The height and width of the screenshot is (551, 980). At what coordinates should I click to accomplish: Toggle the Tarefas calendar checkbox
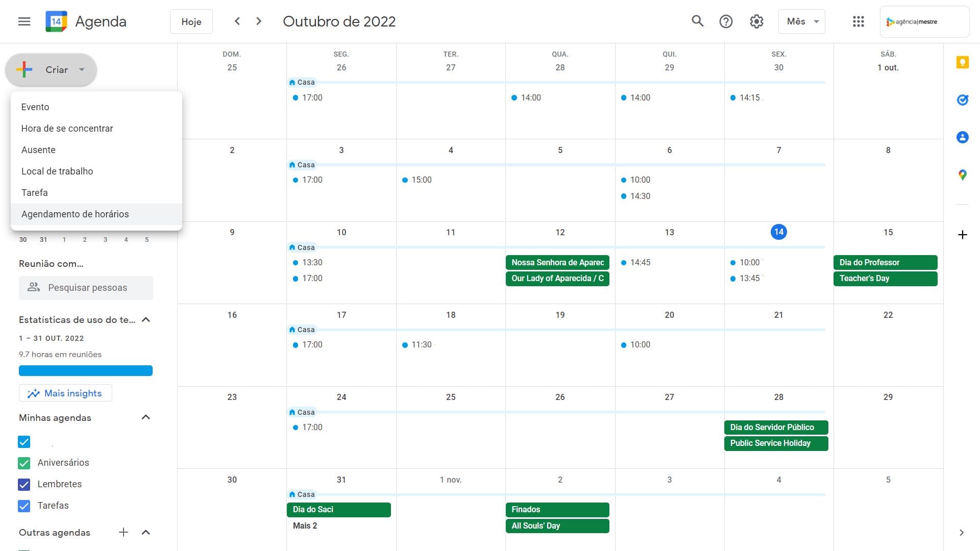24,506
